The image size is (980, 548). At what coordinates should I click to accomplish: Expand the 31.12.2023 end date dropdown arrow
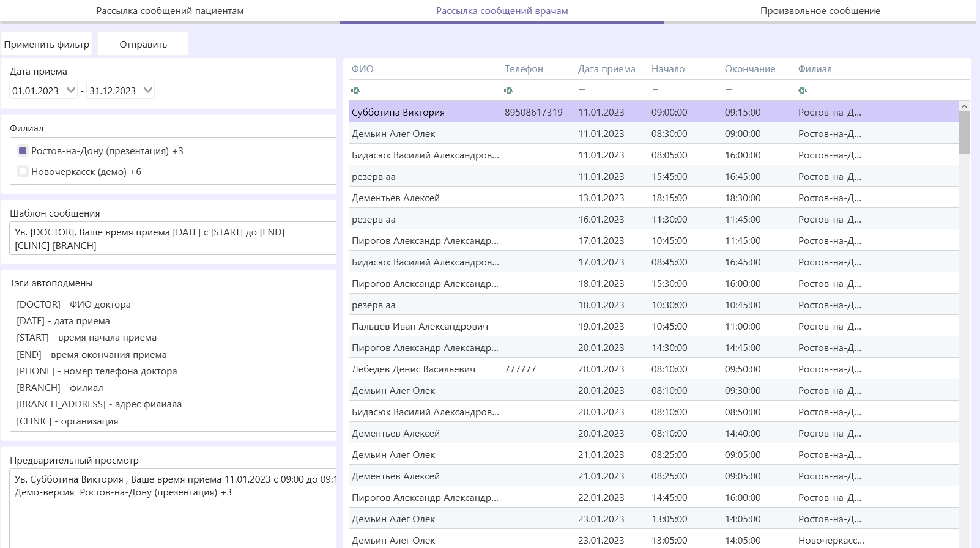[147, 90]
